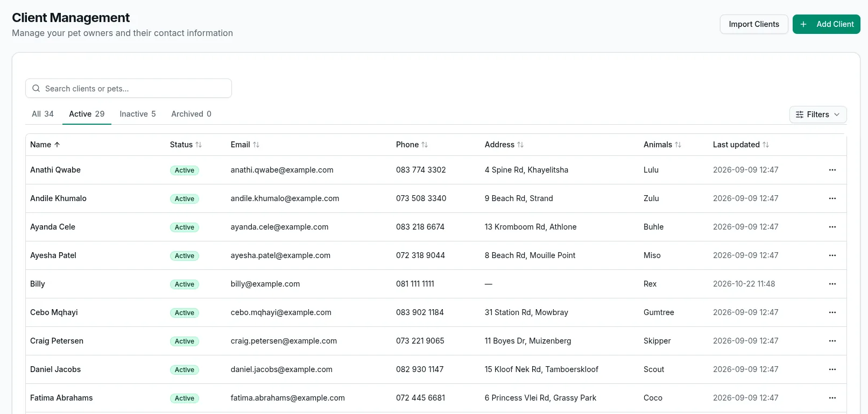Click the Active badge for Billy
This screenshot has height=414, width=868.
click(x=185, y=284)
